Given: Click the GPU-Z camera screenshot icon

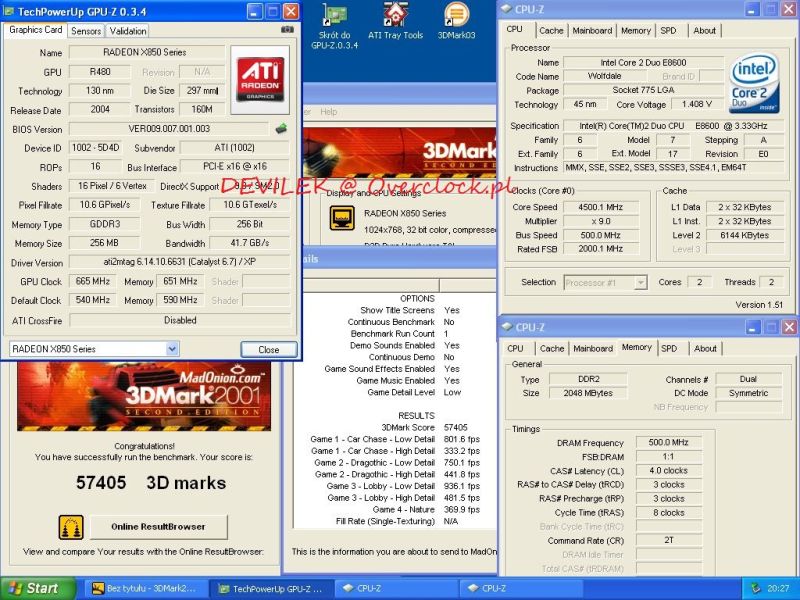Looking at the screenshot, I should click(287, 30).
